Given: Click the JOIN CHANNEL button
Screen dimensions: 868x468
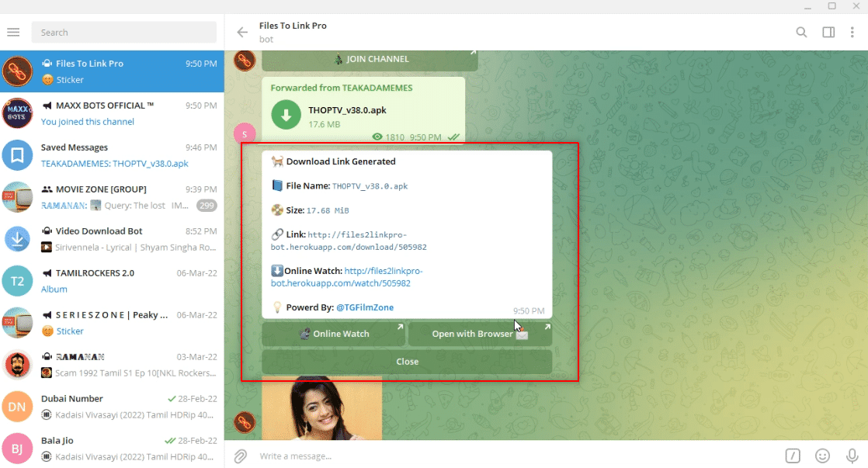Looking at the screenshot, I should pos(370,59).
